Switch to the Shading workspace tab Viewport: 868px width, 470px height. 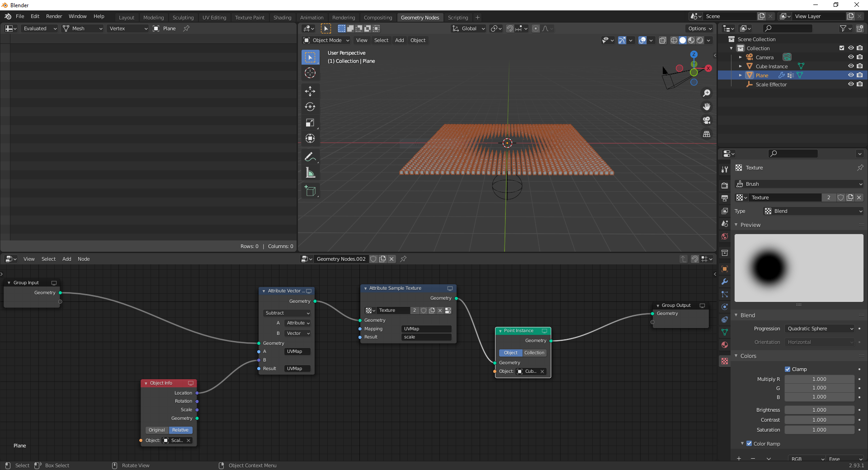click(282, 17)
